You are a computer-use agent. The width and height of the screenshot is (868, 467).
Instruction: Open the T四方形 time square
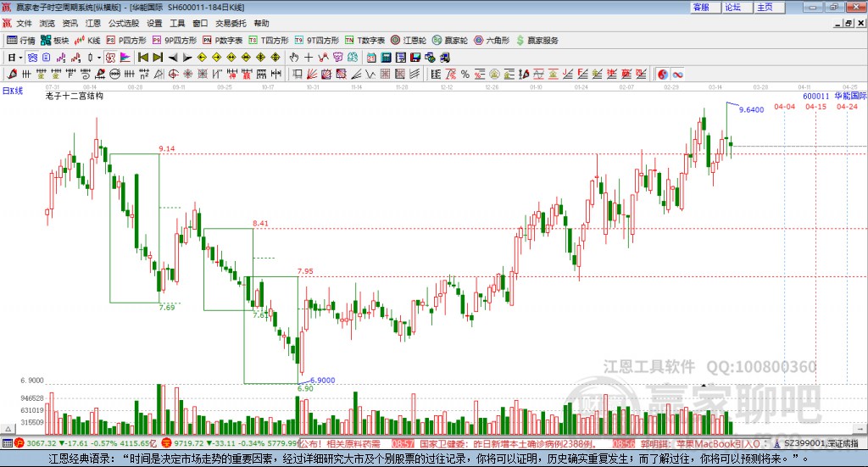(269, 41)
